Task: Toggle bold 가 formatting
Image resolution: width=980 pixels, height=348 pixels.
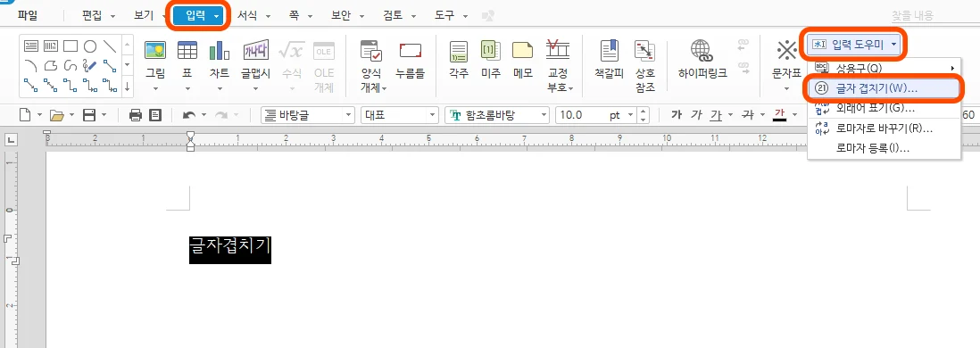Action: pyautogui.click(x=676, y=115)
